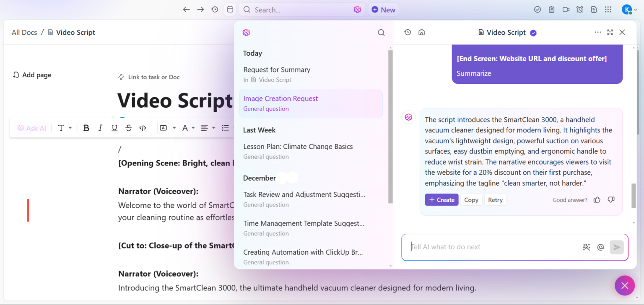The height and width of the screenshot is (305, 644).
Task: Open the text alignment dropdown
Action: 208,128
